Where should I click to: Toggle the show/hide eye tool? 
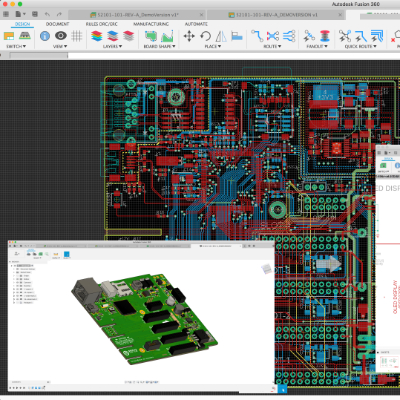pos(61,35)
